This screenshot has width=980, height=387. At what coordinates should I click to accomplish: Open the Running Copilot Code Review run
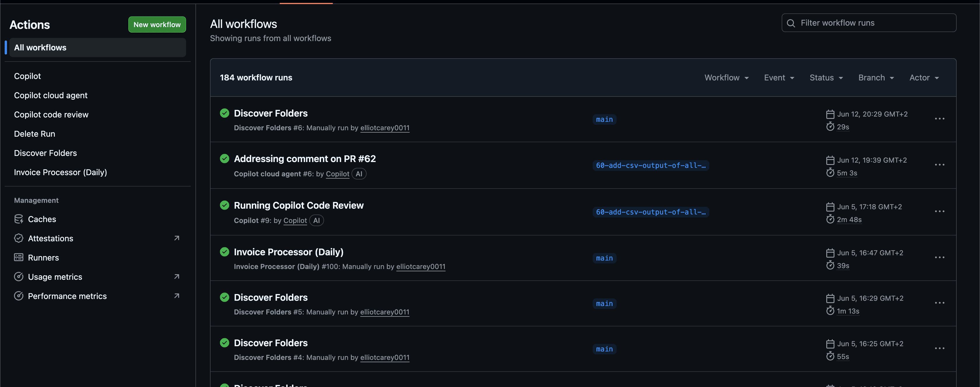pyautogui.click(x=299, y=205)
